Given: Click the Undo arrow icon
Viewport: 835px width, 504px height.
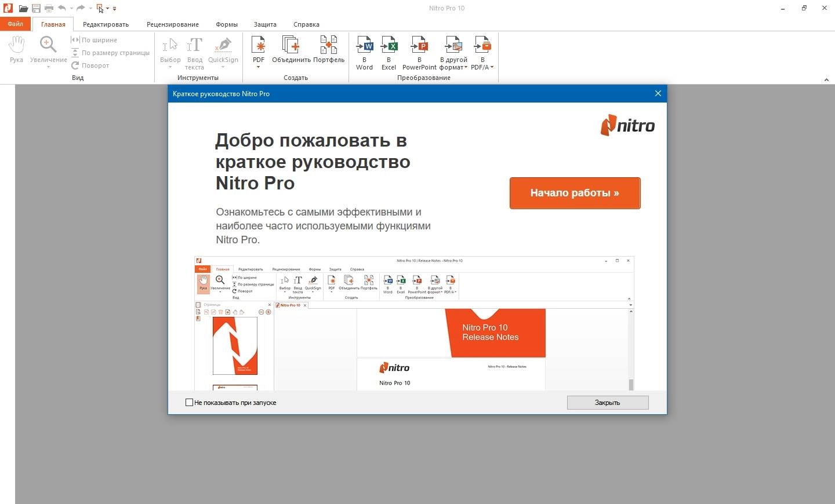Looking at the screenshot, I should coord(62,8).
